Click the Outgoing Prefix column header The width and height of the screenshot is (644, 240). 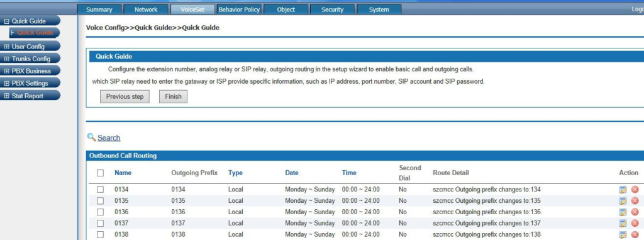click(x=194, y=173)
